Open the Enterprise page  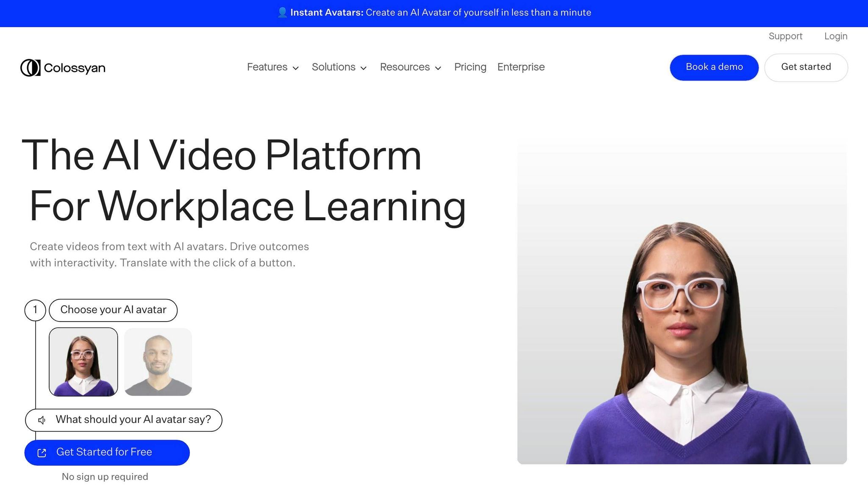[x=521, y=67]
